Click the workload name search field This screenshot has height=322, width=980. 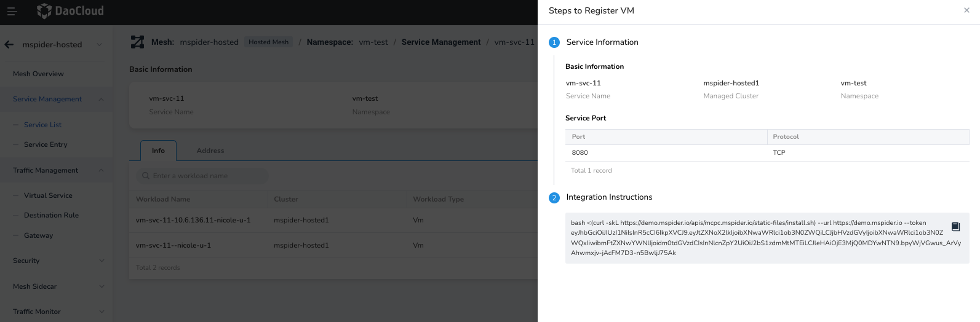[206, 176]
